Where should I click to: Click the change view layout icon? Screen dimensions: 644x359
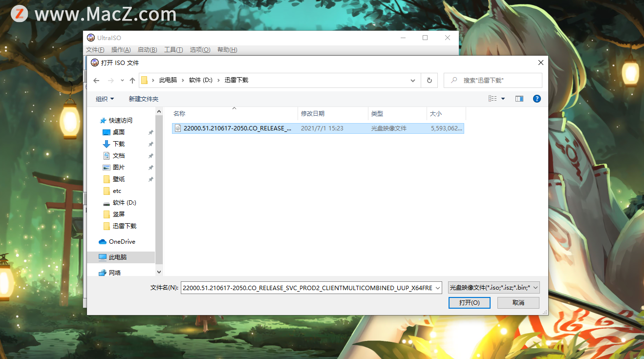point(493,99)
